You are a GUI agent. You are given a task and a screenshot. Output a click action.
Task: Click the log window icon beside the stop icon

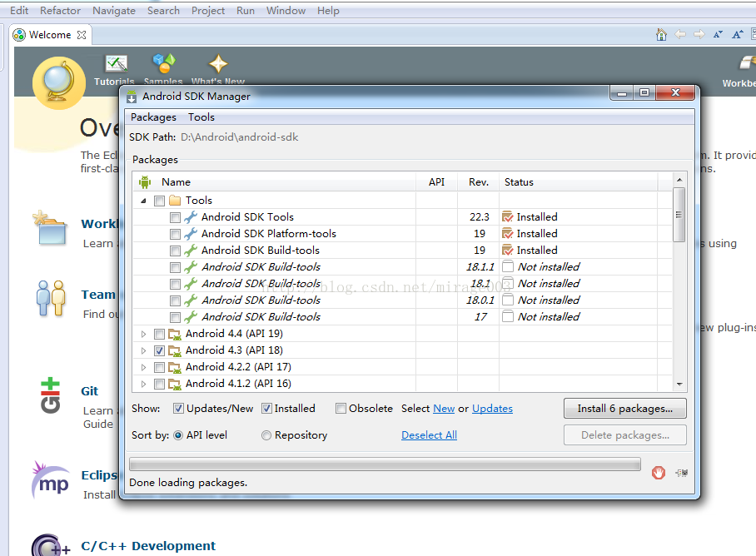(x=682, y=473)
